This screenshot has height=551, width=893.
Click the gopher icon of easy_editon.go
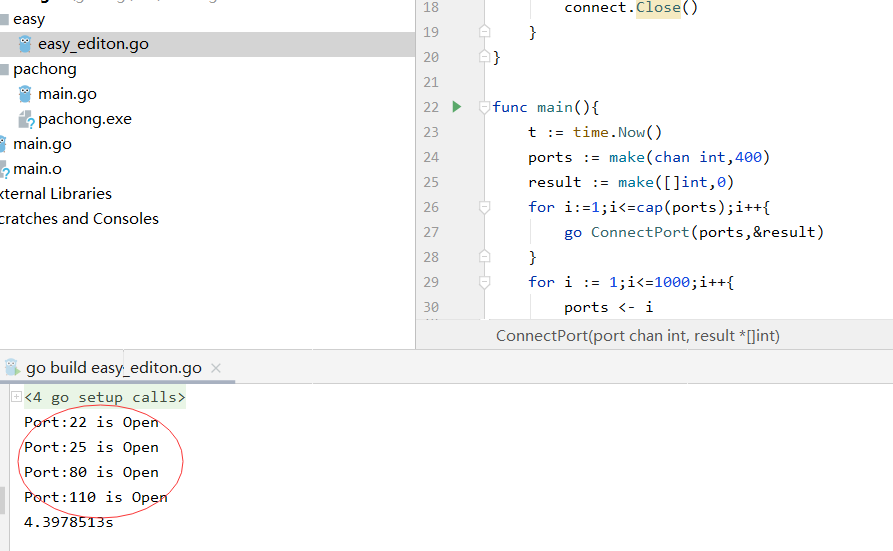25,44
